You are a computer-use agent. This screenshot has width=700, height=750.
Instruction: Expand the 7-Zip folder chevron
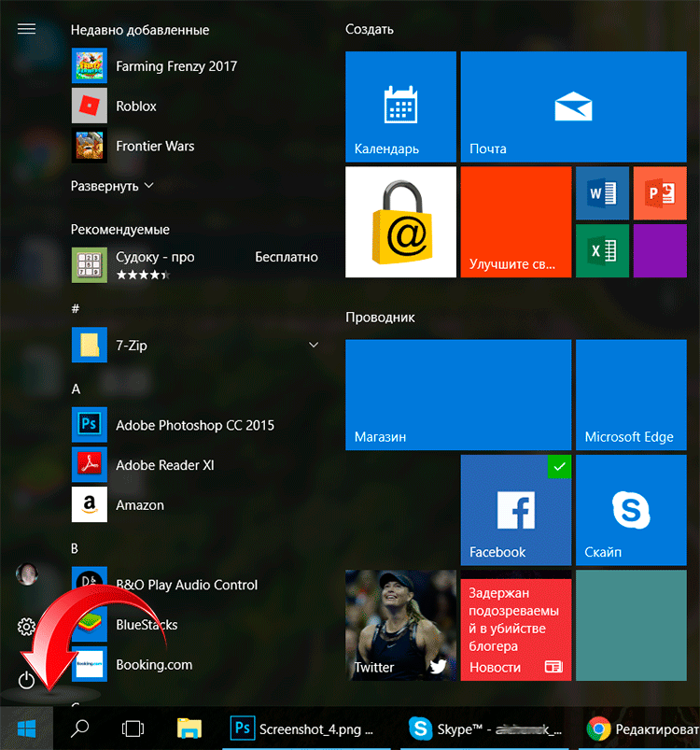point(314,345)
